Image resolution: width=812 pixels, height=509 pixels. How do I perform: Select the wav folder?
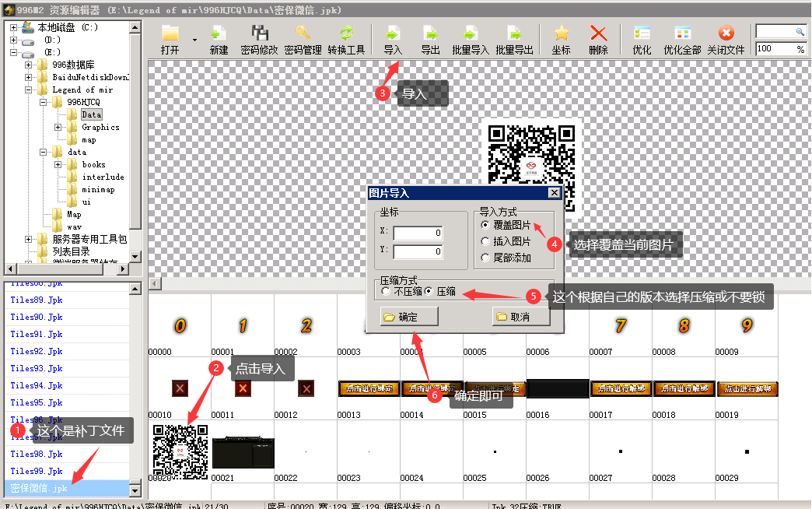click(75, 227)
